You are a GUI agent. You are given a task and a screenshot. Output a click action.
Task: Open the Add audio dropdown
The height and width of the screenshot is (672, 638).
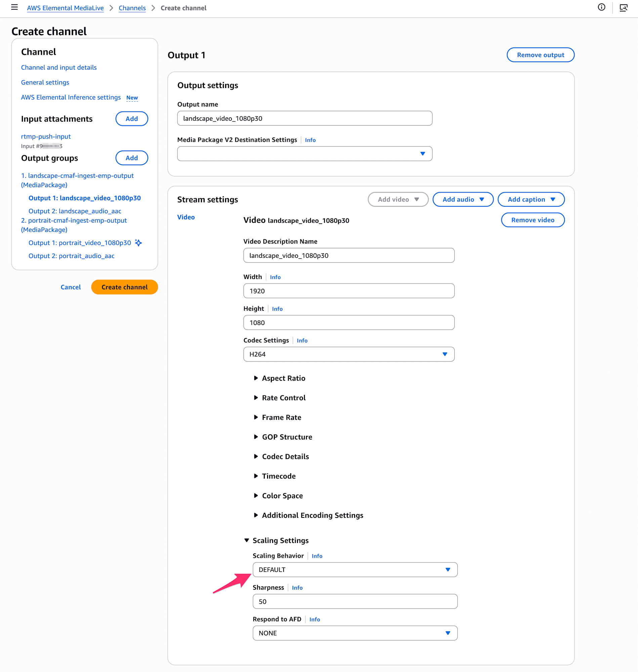463,200
